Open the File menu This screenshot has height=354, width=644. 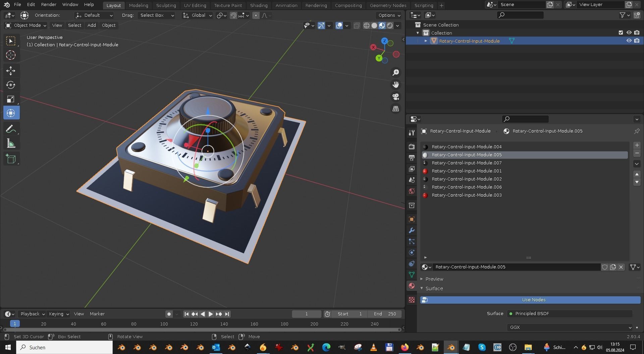pyautogui.click(x=17, y=5)
